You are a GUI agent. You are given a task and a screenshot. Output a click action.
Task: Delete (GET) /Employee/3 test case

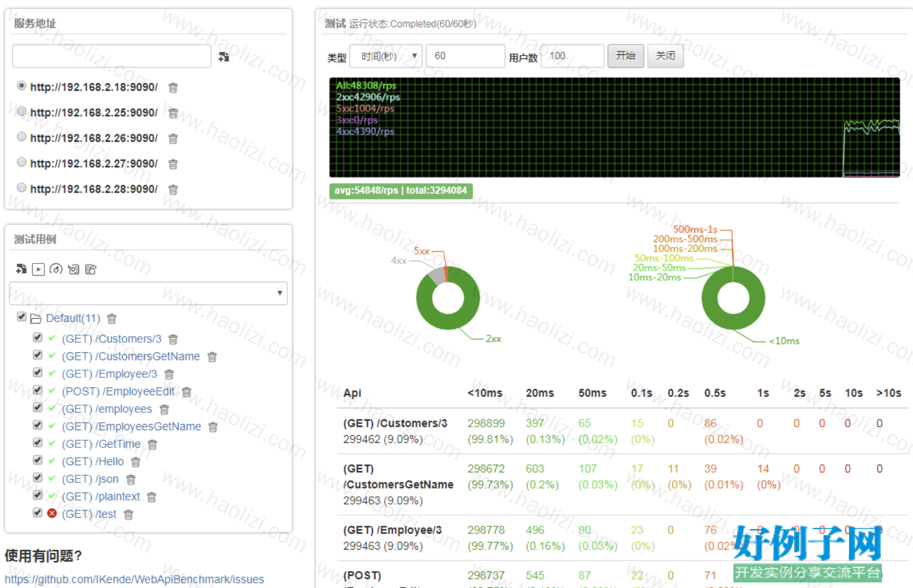[169, 375]
